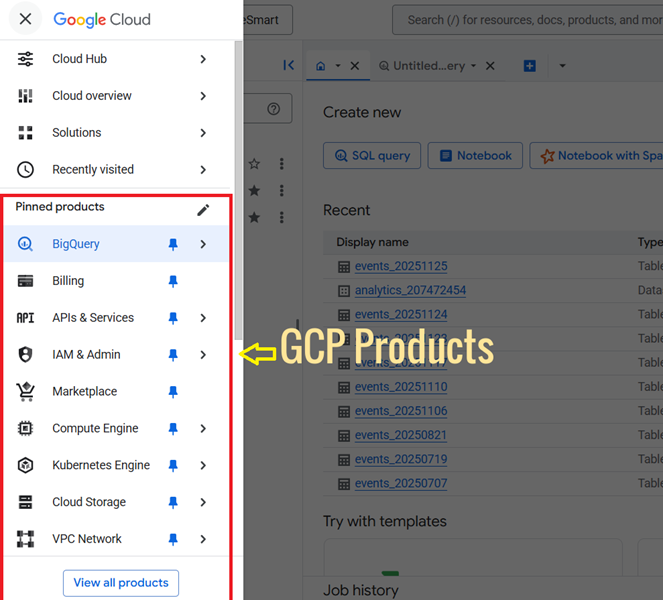
Task: Click the Compute Engine chip icon
Action: [25, 428]
